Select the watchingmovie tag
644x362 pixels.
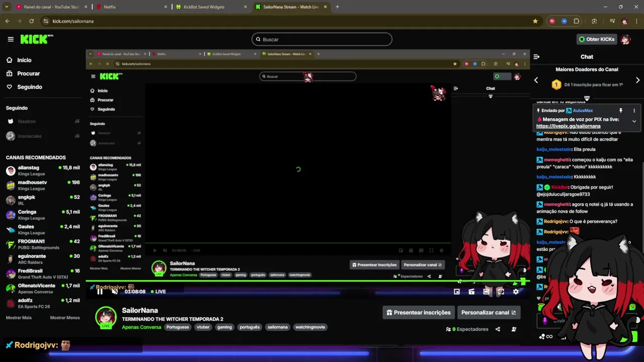click(x=310, y=327)
